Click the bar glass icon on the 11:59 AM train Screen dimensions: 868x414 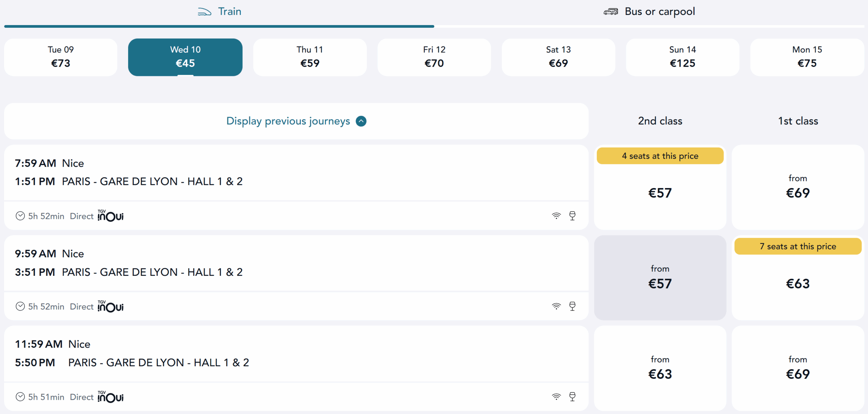(572, 397)
